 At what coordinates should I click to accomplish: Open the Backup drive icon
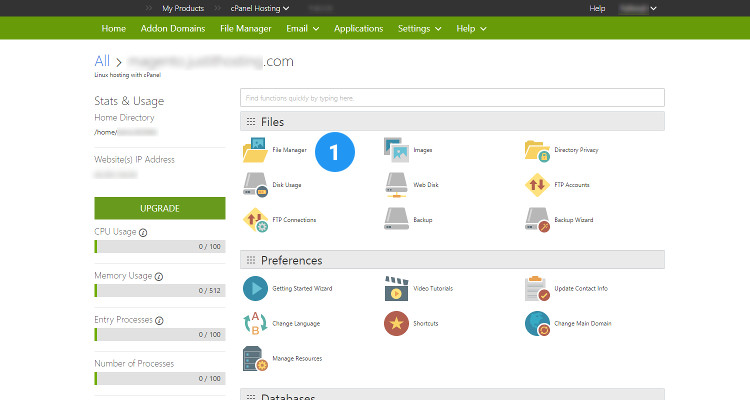click(x=396, y=219)
